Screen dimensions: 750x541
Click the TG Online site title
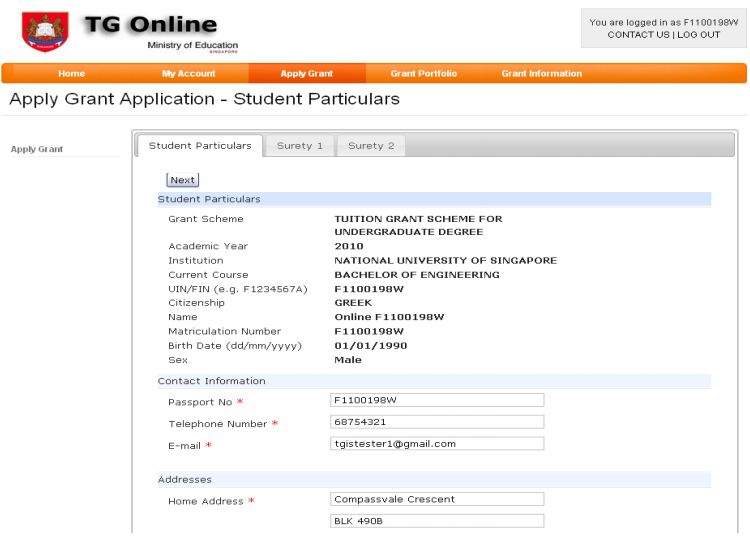click(151, 24)
